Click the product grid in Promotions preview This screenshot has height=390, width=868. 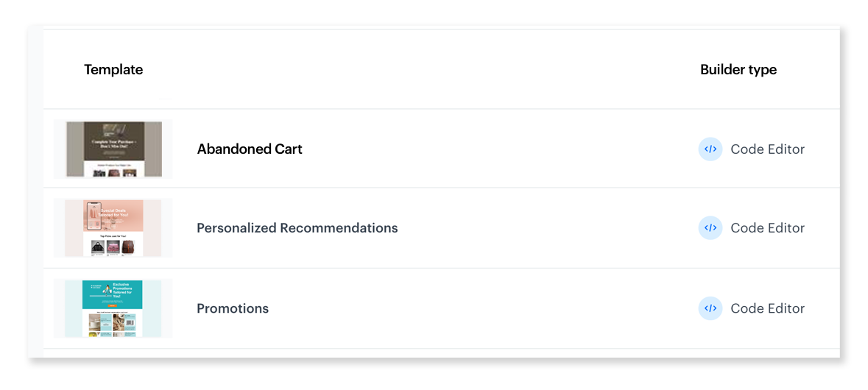click(x=113, y=325)
